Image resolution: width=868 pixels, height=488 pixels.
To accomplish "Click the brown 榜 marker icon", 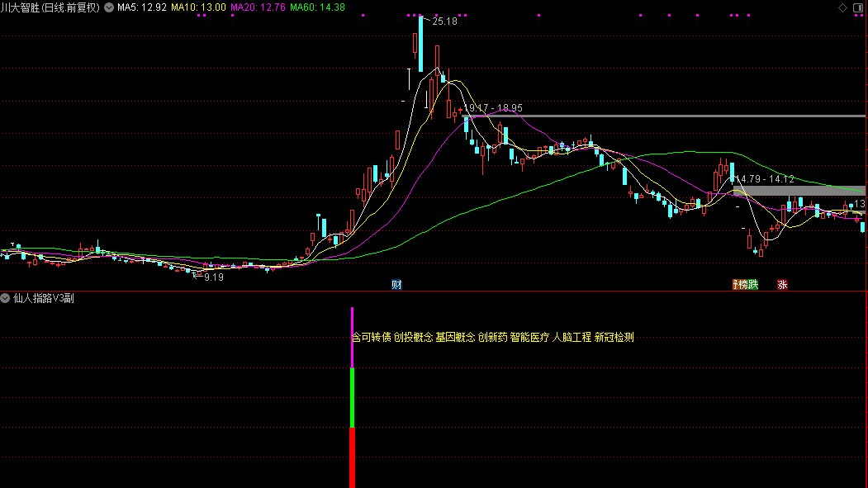I will coord(743,284).
